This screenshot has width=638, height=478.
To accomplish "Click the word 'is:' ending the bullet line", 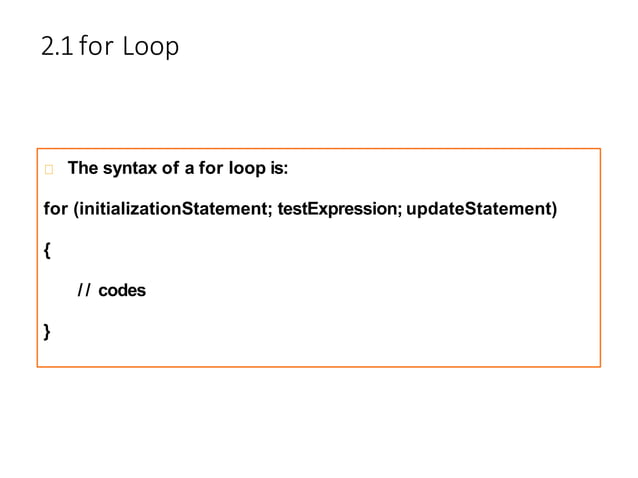I will [x=279, y=168].
